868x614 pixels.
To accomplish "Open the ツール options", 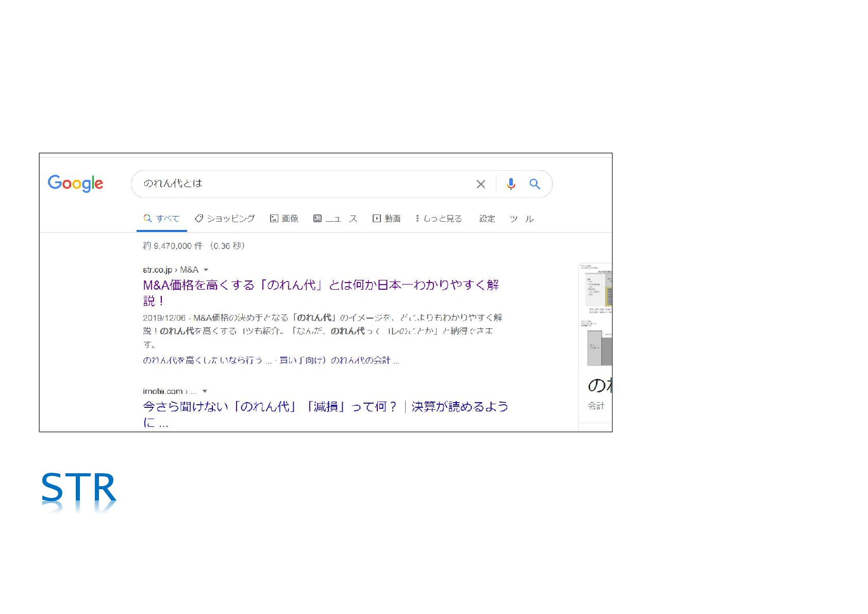I will pyautogui.click(x=522, y=219).
